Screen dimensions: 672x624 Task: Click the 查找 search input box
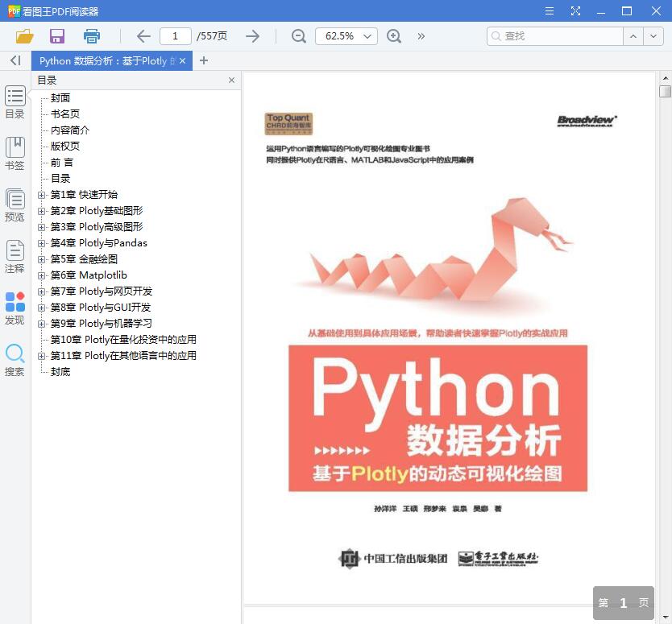pyautogui.click(x=555, y=36)
